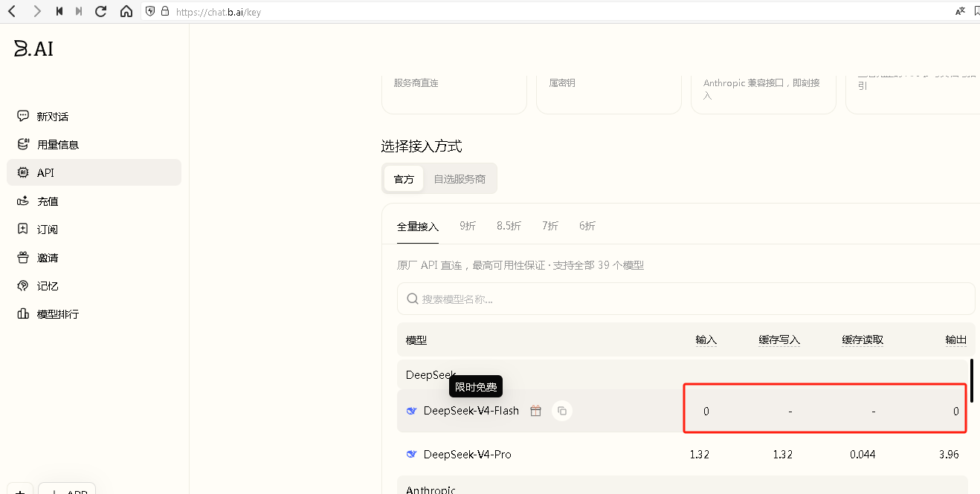The width and height of the screenshot is (980, 494).
Task: Copy the DeepSeek-V4-Flash model name
Action: click(x=562, y=411)
